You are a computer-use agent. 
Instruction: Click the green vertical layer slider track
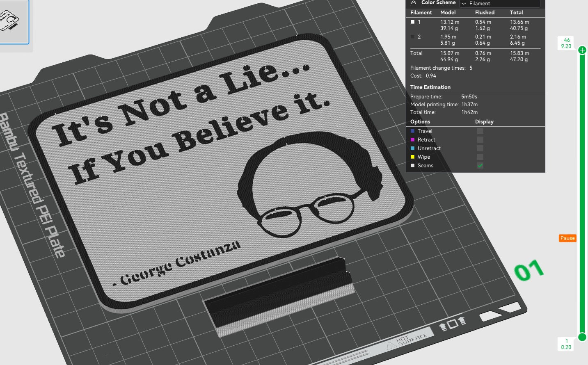pos(582,194)
